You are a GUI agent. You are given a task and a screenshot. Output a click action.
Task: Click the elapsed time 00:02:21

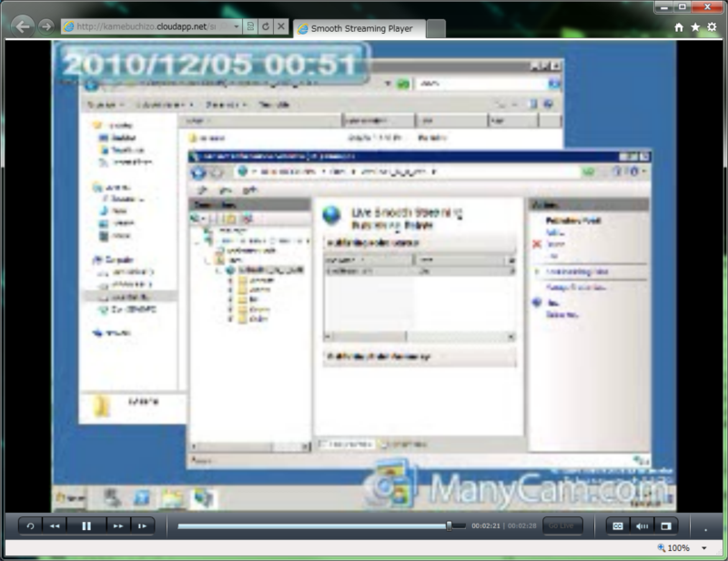click(x=486, y=526)
